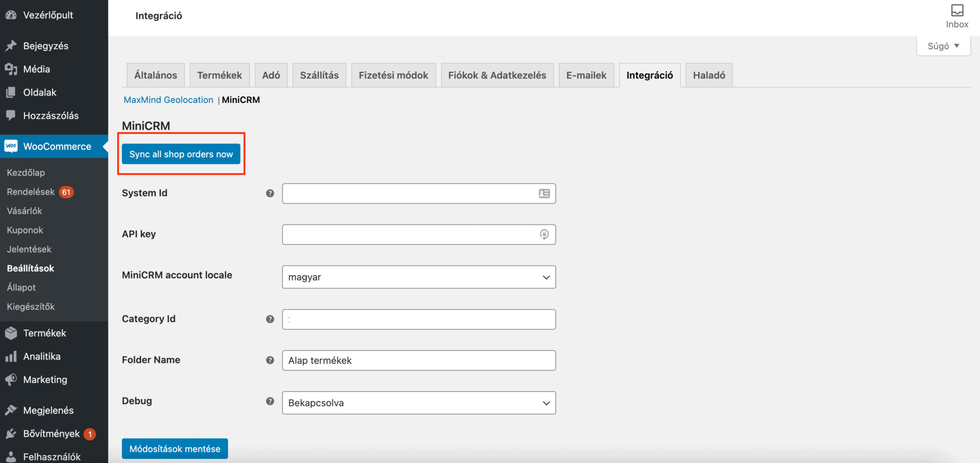
Task: Click the password manager icon in API key
Action: pyautogui.click(x=545, y=235)
